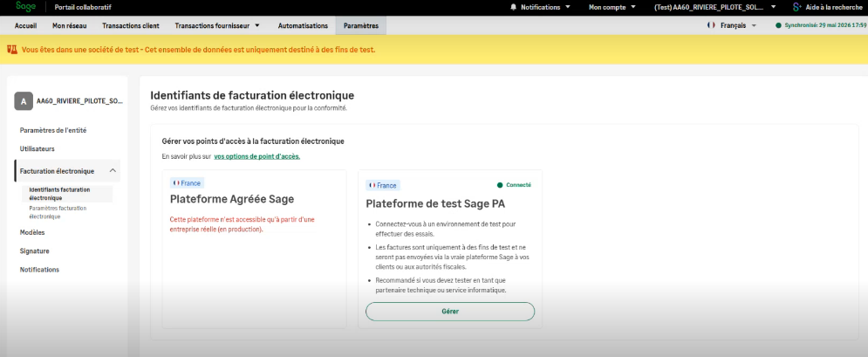Image resolution: width=868 pixels, height=357 pixels.
Task: Collapse the Facturation électronique sidebar section
Action: point(113,171)
